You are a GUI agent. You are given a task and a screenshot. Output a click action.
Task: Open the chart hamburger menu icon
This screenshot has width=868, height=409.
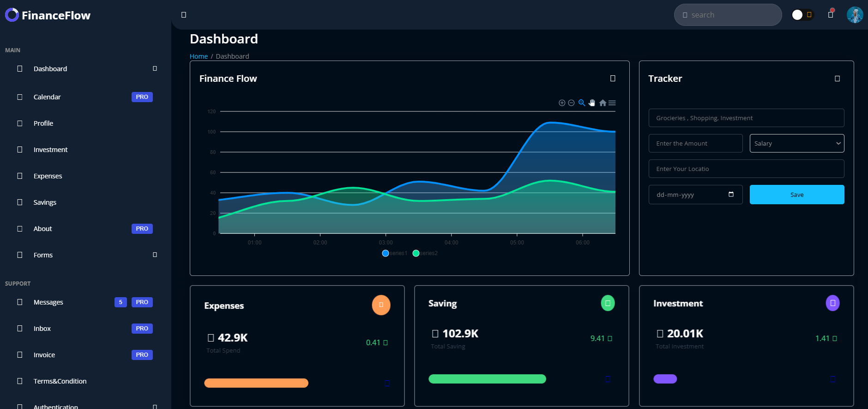(x=612, y=103)
